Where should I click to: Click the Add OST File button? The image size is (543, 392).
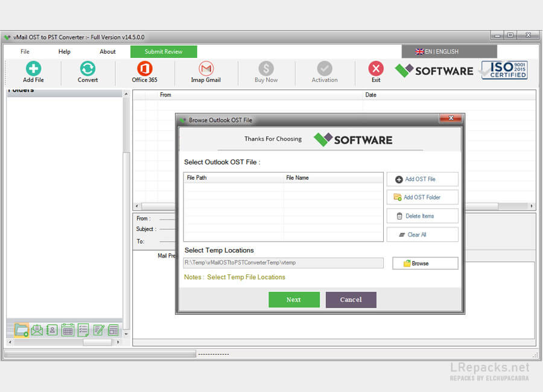pos(422,179)
